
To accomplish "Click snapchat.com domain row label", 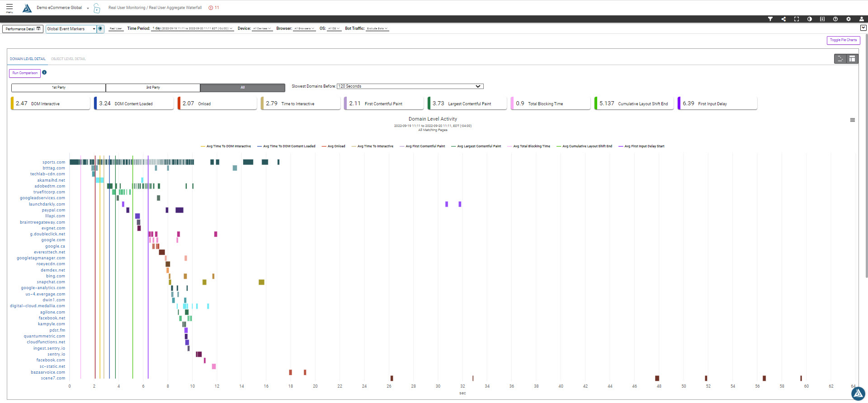I will point(51,282).
